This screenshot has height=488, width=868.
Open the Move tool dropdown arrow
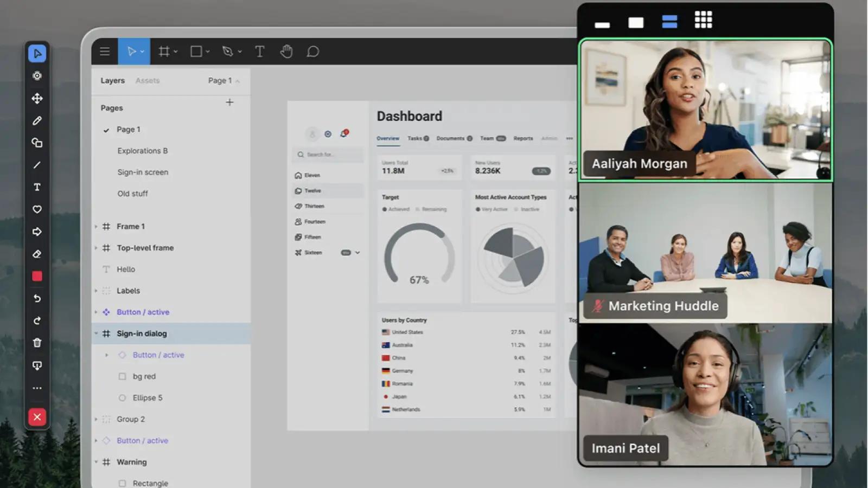[142, 52]
